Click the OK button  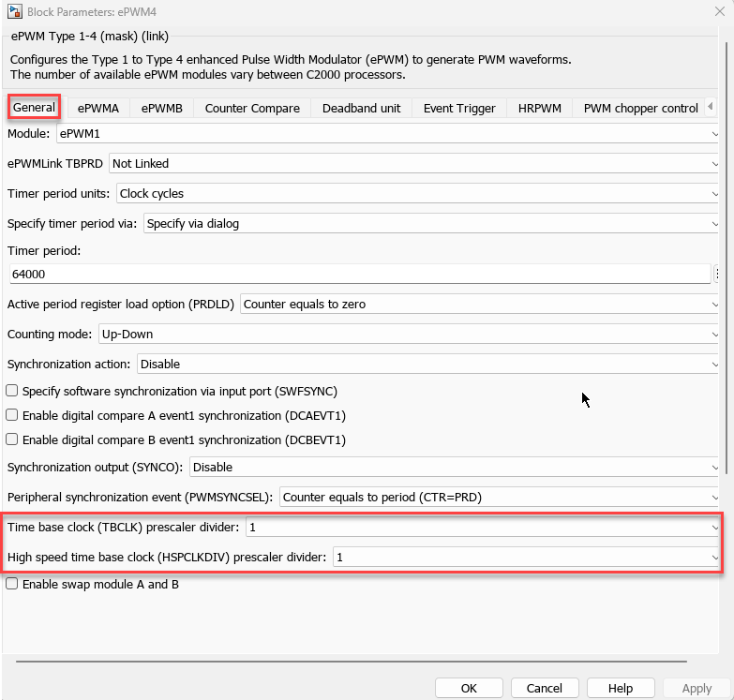pyautogui.click(x=469, y=688)
